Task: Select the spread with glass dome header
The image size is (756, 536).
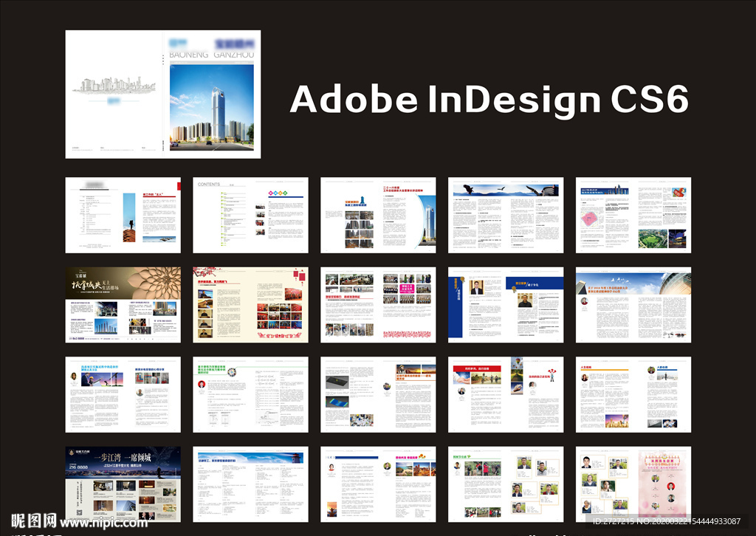Action: coord(633,305)
